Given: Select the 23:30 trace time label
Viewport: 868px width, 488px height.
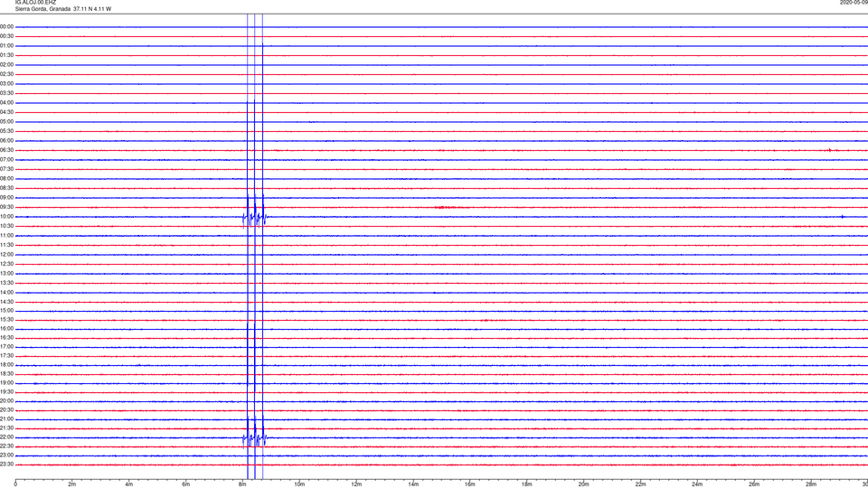Looking at the screenshot, I should point(6,465).
